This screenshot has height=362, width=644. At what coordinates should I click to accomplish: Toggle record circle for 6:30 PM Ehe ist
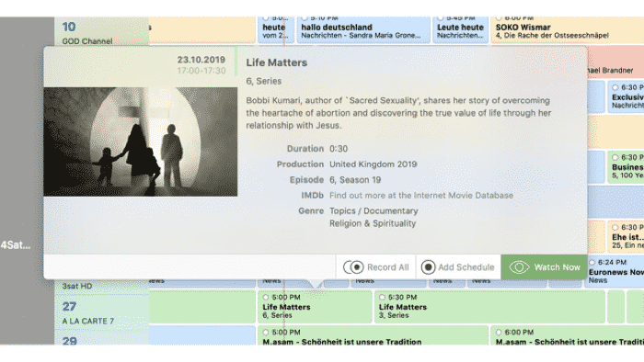615,227
